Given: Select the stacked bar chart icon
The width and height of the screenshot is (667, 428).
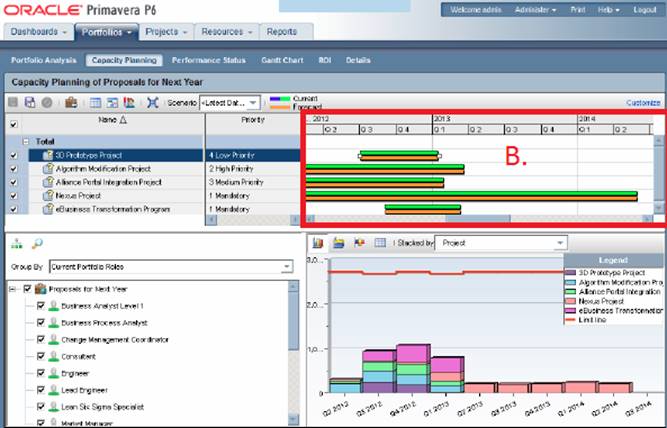Looking at the screenshot, I should click(318, 243).
